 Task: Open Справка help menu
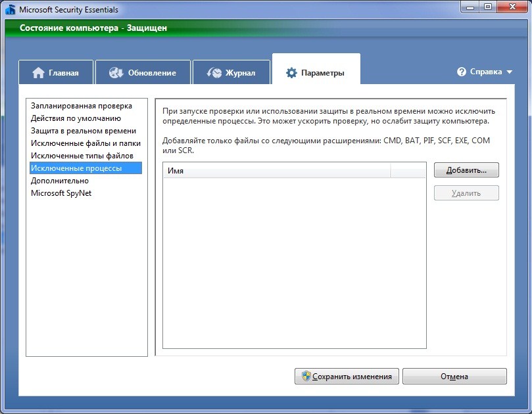point(485,72)
